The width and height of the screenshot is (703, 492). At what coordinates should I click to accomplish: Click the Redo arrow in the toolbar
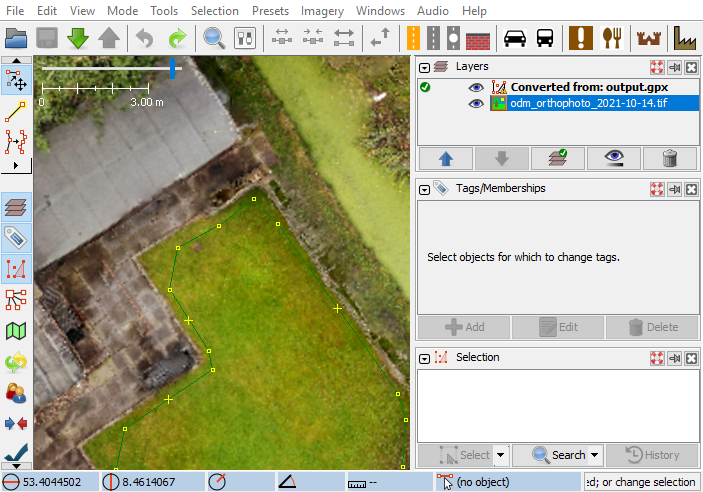[x=177, y=38]
